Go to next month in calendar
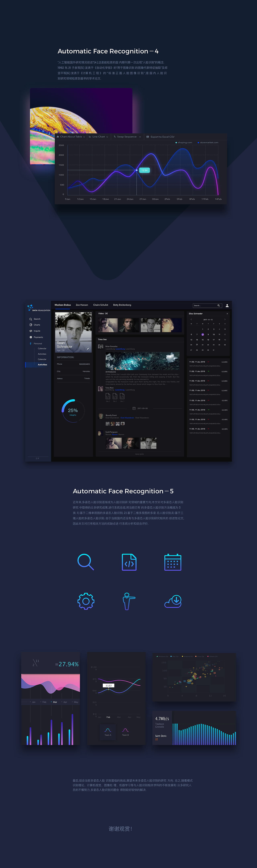This screenshot has width=257, height=868. (x=225, y=319)
